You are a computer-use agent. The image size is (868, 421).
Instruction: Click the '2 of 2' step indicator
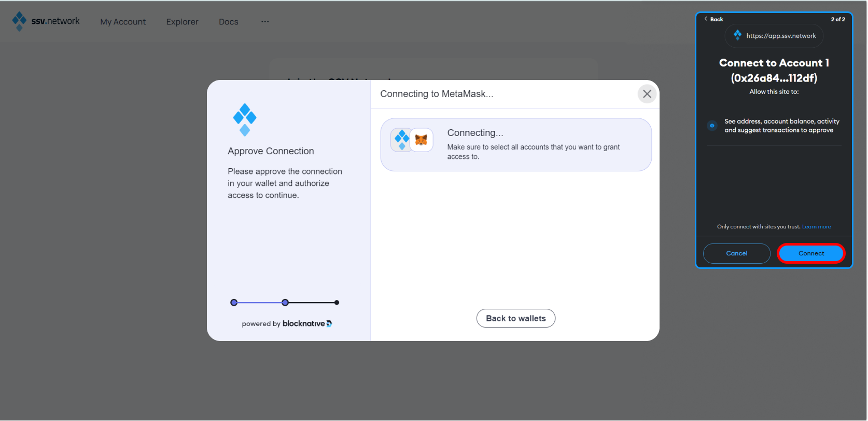(838, 19)
